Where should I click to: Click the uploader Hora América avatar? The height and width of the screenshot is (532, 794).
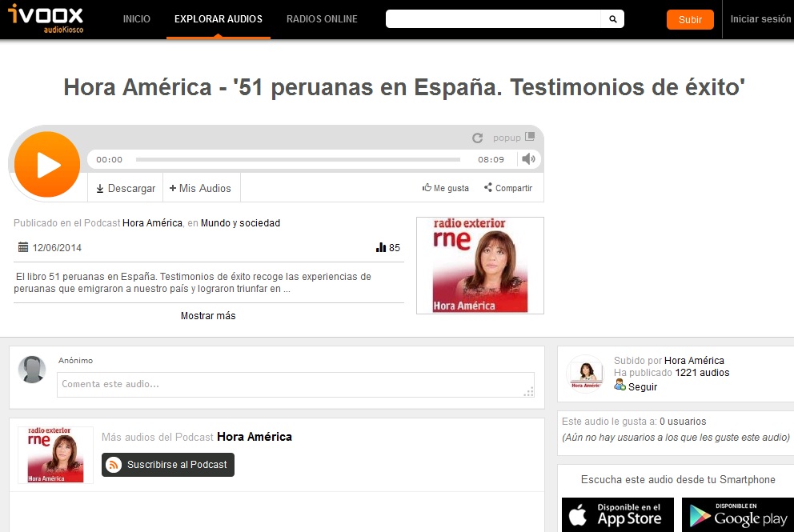[x=585, y=374]
